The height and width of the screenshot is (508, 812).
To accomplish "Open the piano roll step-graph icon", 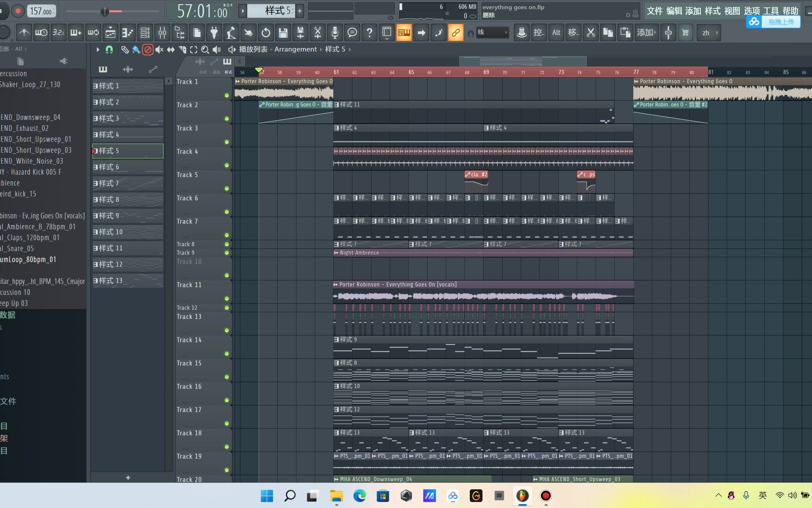I will click(128, 33).
